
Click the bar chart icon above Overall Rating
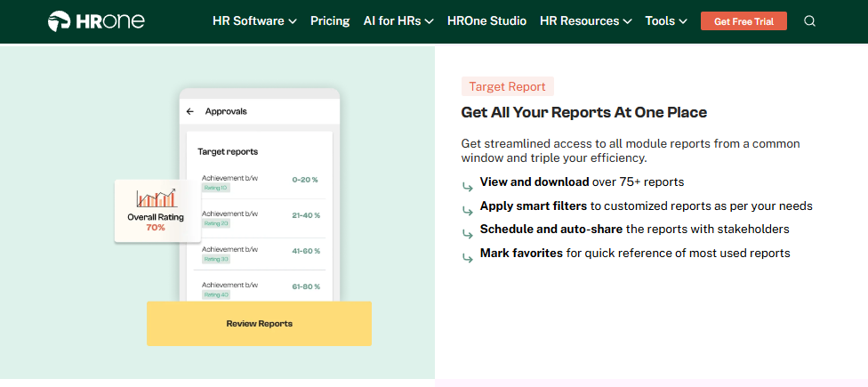[x=157, y=198]
